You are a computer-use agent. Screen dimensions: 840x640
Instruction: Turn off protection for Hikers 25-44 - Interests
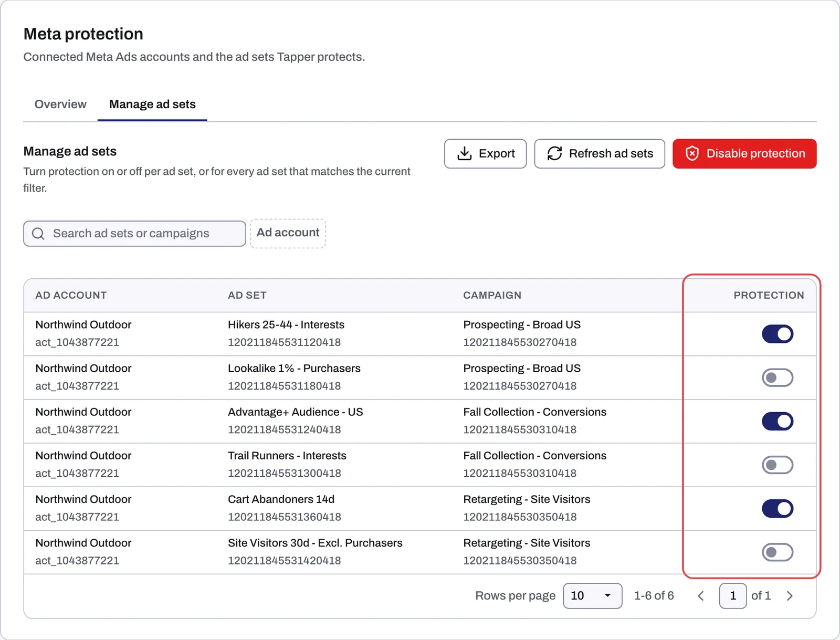click(x=778, y=334)
